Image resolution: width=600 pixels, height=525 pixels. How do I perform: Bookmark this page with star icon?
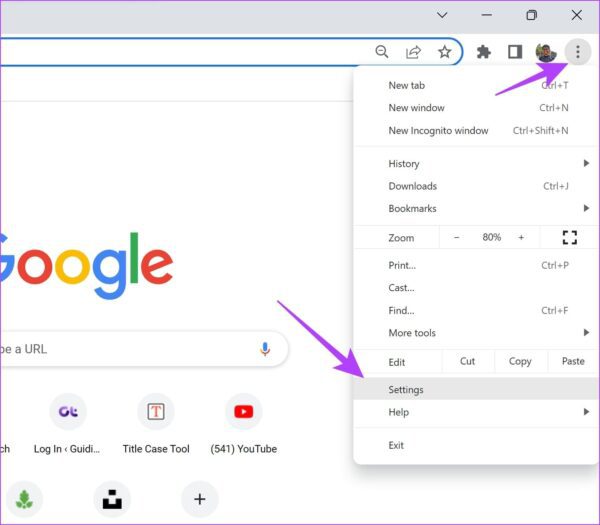(x=444, y=52)
